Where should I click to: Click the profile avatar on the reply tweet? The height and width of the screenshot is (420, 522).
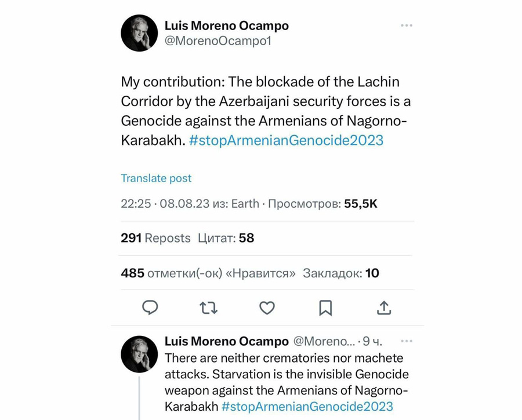139,354
